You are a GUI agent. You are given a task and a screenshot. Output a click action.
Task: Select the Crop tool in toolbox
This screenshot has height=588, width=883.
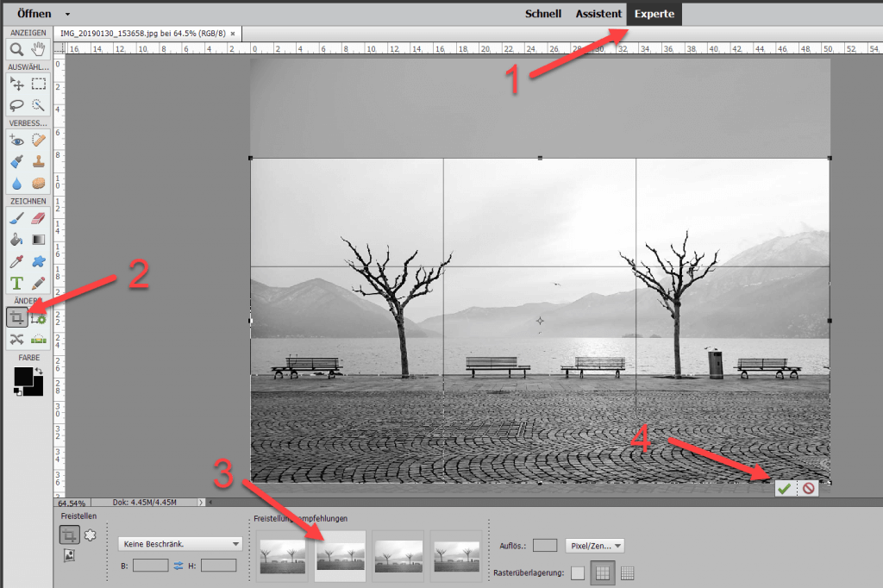click(17, 317)
